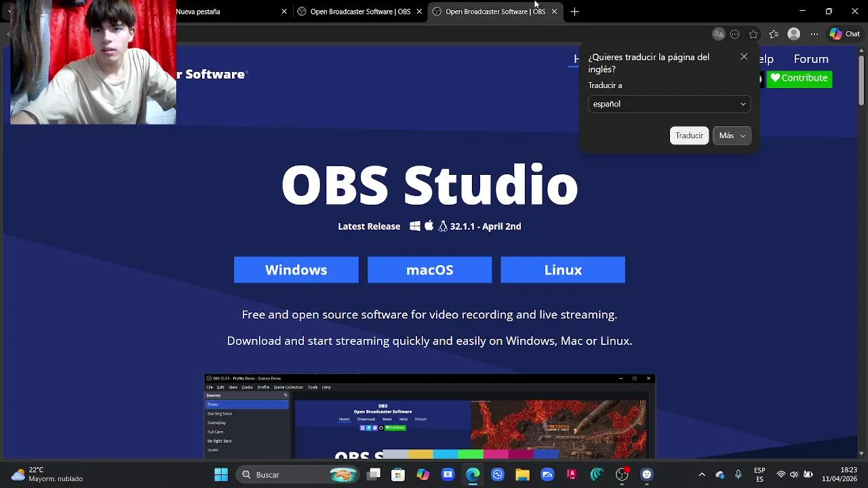Screen dimensions: 868x488
Task: Click the microphone tray icon
Action: (738, 474)
